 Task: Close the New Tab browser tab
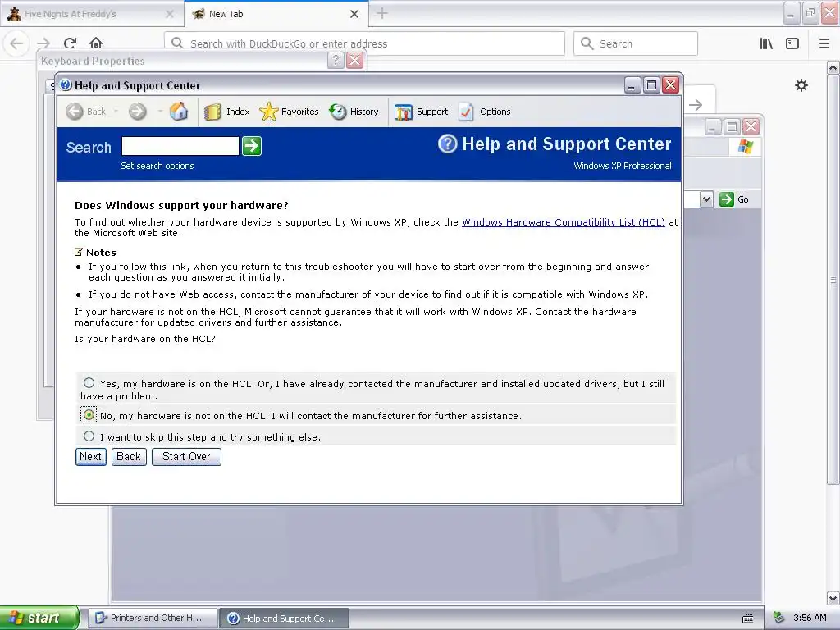pyautogui.click(x=354, y=14)
